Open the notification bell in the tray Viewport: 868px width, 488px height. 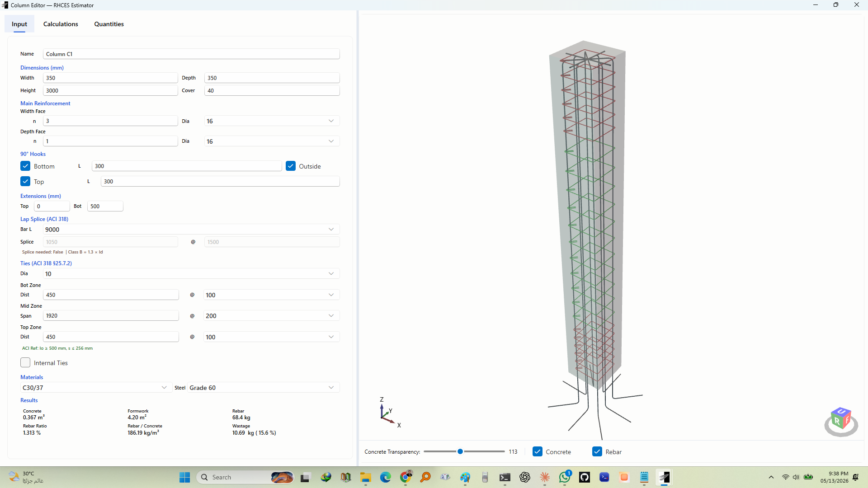click(856, 477)
